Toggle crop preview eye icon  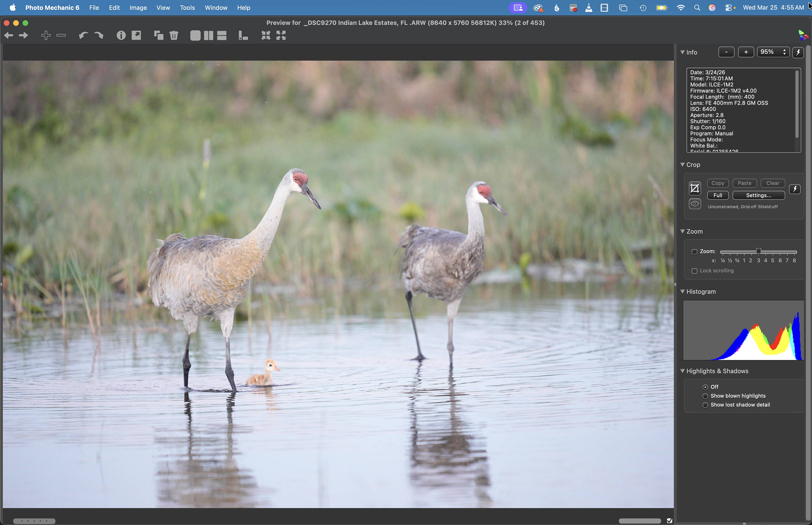[695, 204]
